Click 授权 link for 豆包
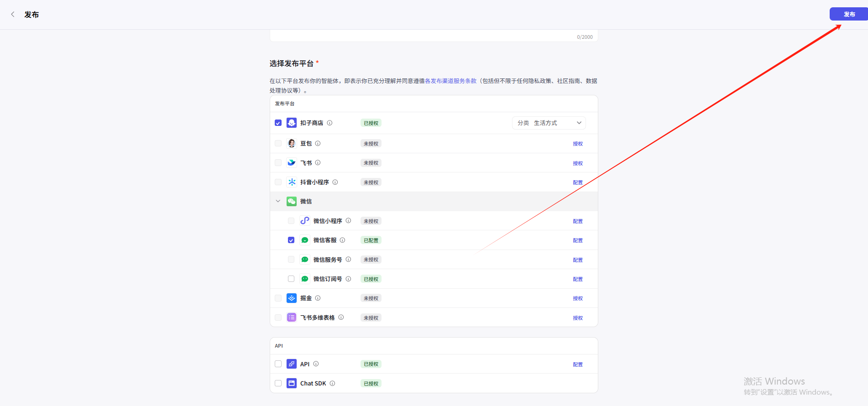The height and width of the screenshot is (406, 868). coord(577,144)
